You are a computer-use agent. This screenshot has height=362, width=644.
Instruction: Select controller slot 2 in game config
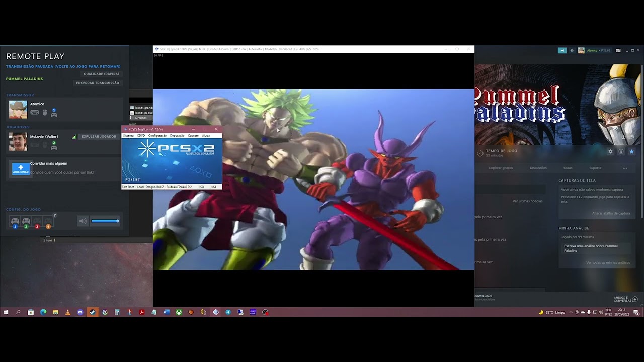click(26, 222)
